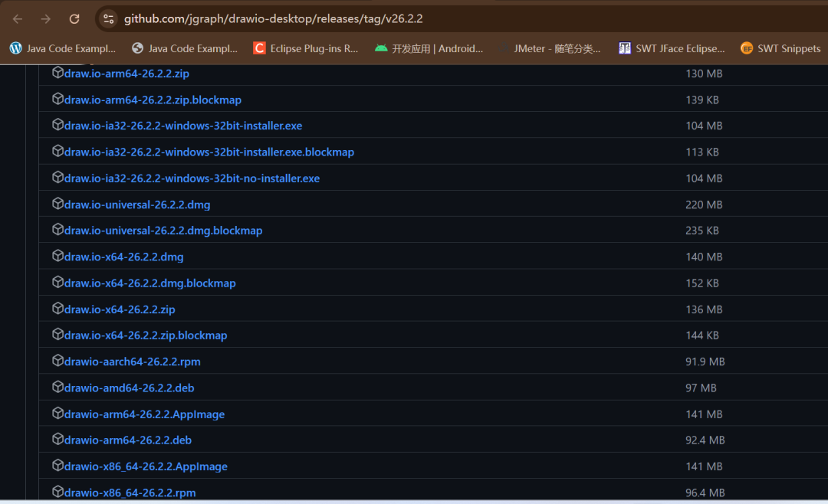This screenshot has width=828, height=504.
Task: Click package icon beside drawio-x86_64 rpm
Action: [x=58, y=492]
